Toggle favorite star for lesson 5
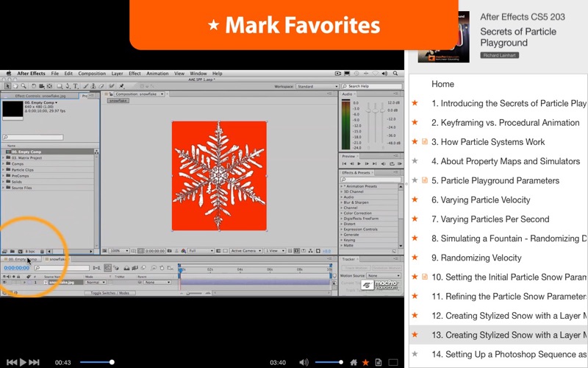588x368 pixels. pos(415,180)
